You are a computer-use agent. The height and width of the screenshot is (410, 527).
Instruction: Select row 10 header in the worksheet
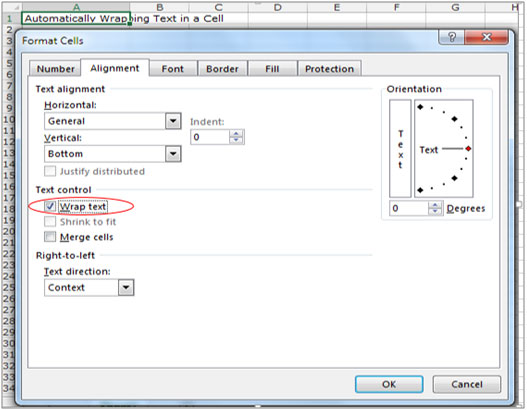click(x=9, y=120)
